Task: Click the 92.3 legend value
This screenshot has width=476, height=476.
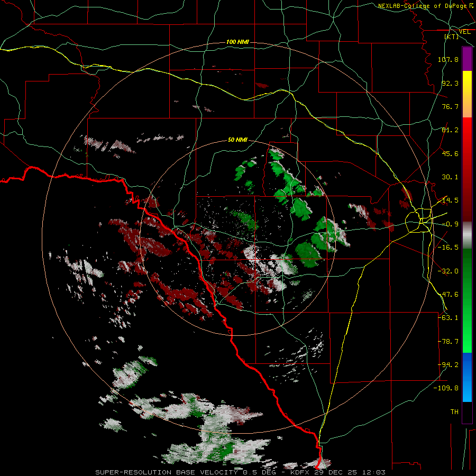Action: click(450, 83)
